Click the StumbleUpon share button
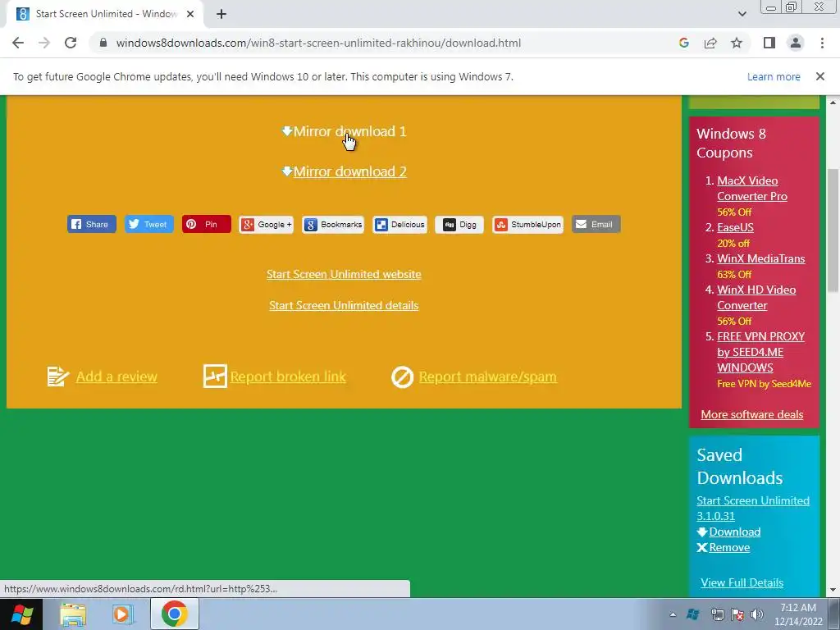 coord(527,224)
